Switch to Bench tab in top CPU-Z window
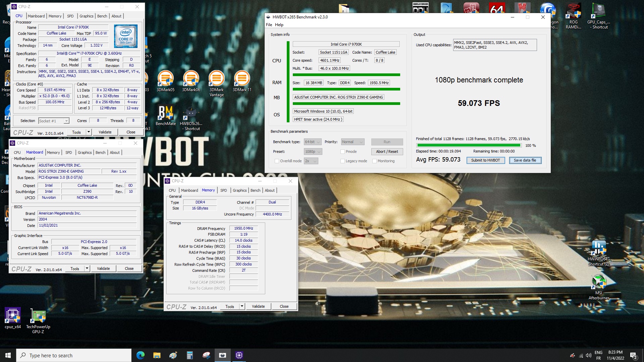The height and width of the screenshot is (362, 644). click(x=102, y=16)
